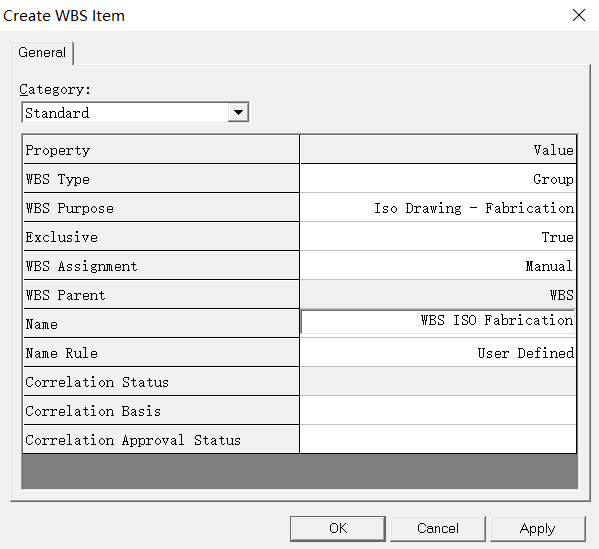Select the Iso Drawing - Fabrication value
Viewport: 599px width, 549px height.
pos(438,208)
